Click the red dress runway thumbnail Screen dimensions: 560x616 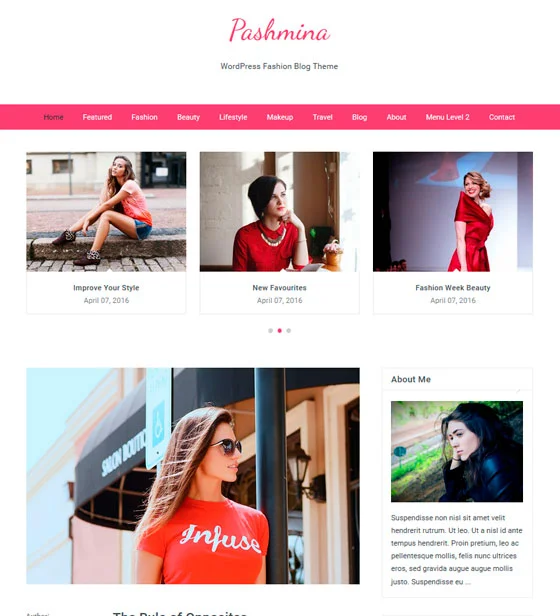tap(453, 212)
